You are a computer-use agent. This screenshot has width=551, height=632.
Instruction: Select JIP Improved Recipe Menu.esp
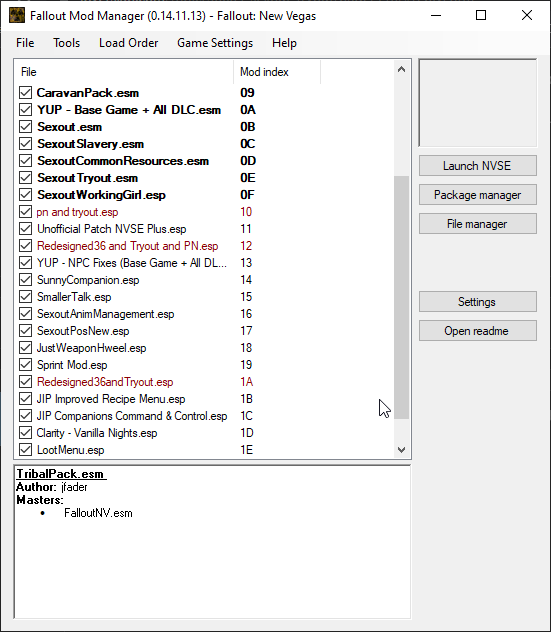111,399
